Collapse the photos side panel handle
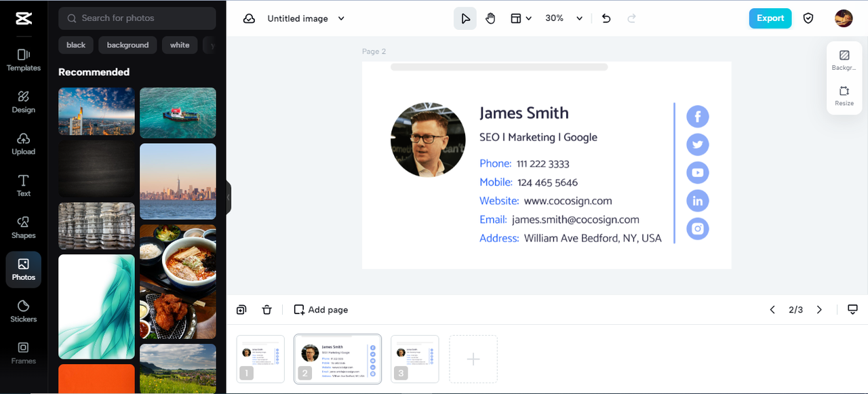 [229, 197]
